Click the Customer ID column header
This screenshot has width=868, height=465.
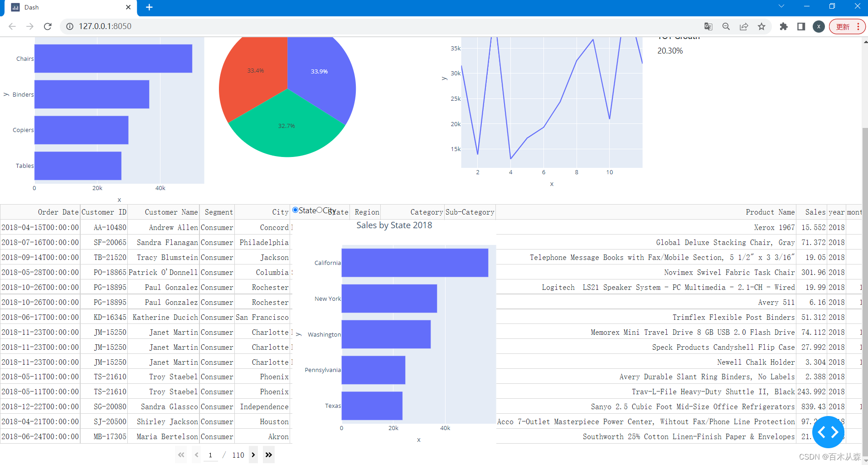coord(104,212)
